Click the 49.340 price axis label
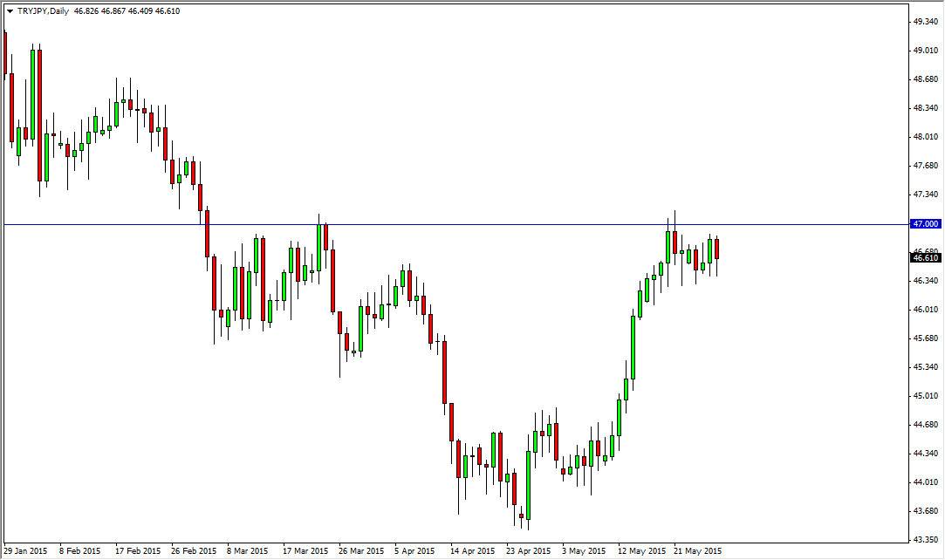 926,22
